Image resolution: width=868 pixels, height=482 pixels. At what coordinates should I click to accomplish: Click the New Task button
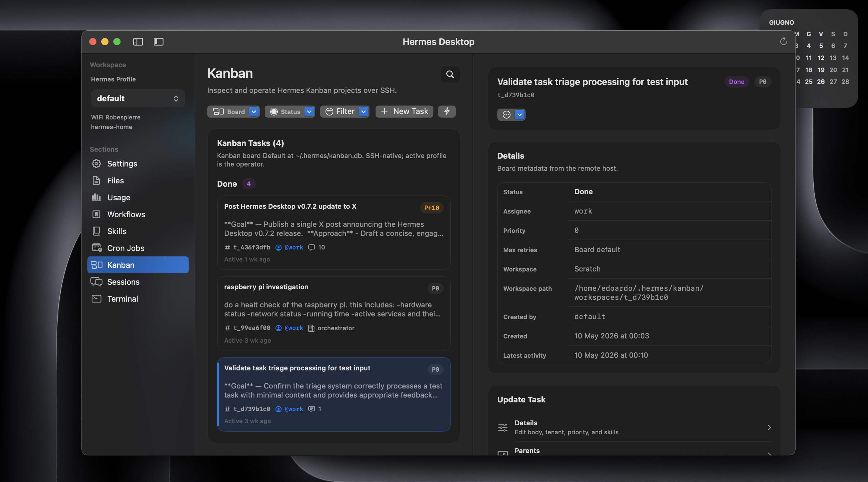pyautogui.click(x=404, y=111)
